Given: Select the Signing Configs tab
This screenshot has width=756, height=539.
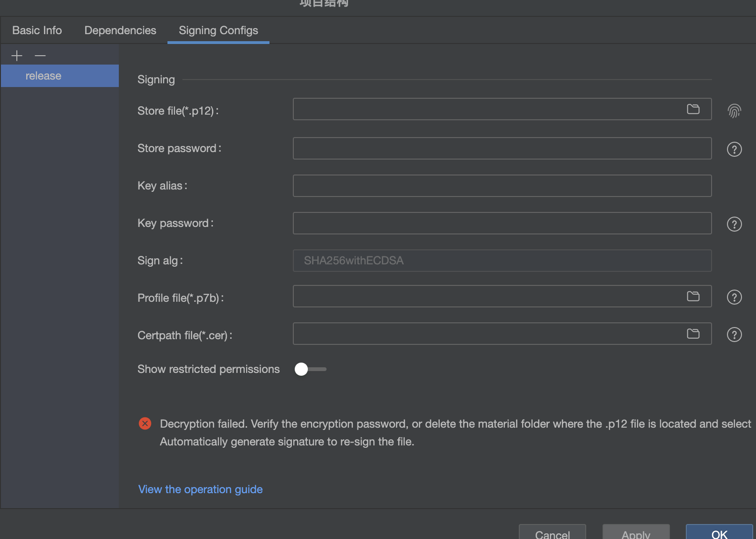Looking at the screenshot, I should [218, 30].
